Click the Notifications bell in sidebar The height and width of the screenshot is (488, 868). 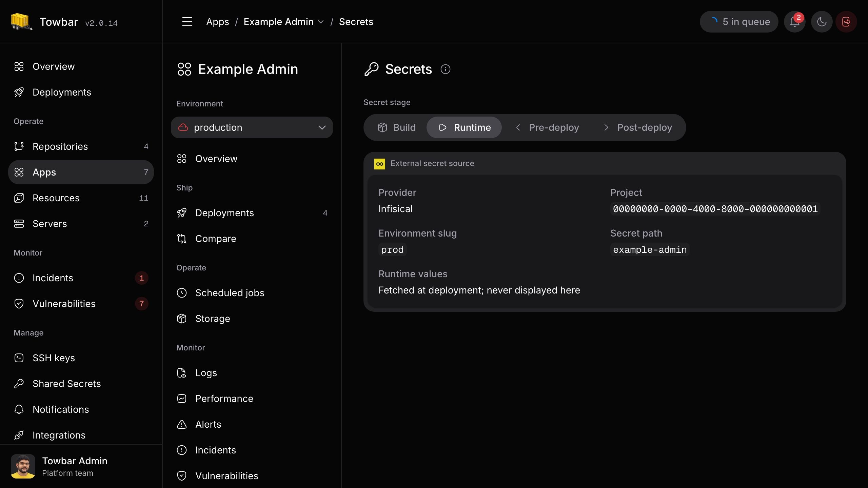[x=19, y=409]
